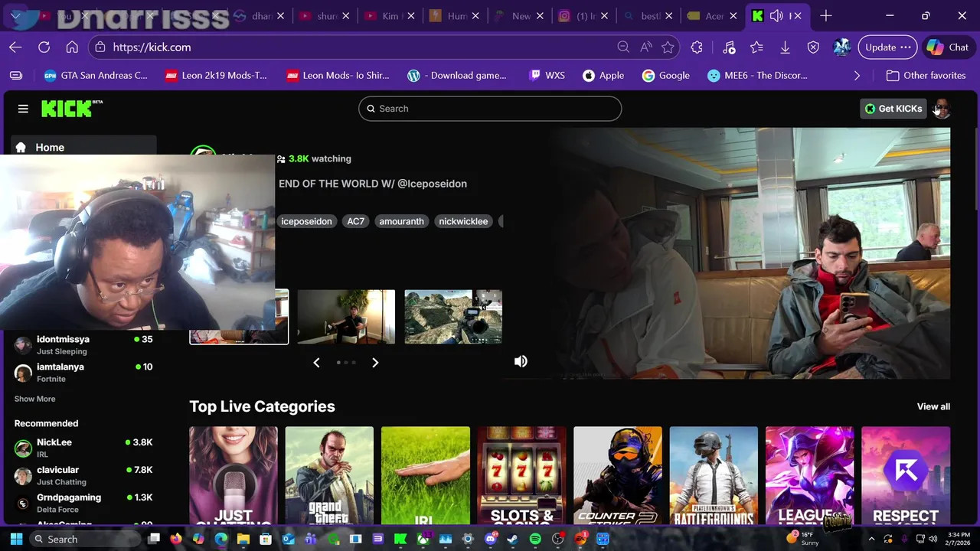This screenshot has height=551, width=980.
Task: Go to next featured stream arrow
Action: pos(375,363)
